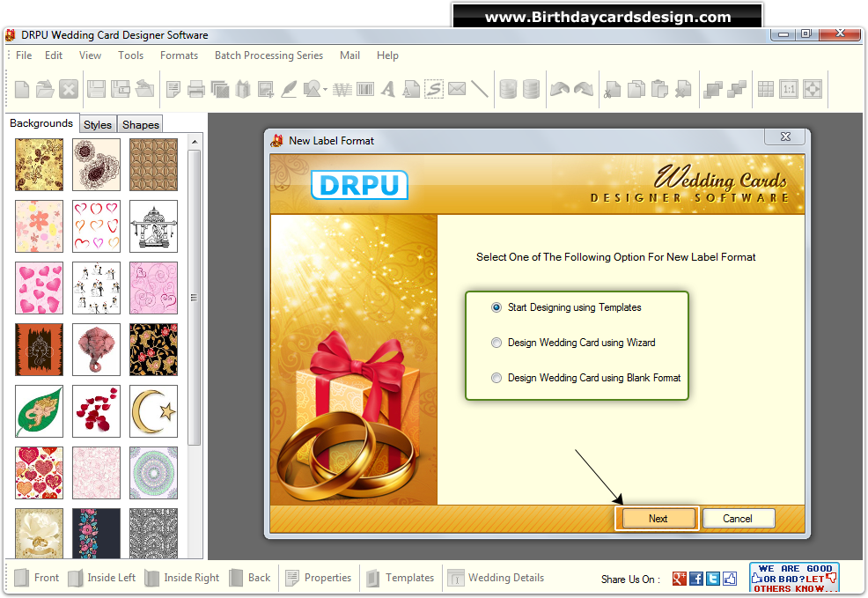
Task: Click the cut scissors toolbar icon
Action: pyautogui.click(x=612, y=89)
